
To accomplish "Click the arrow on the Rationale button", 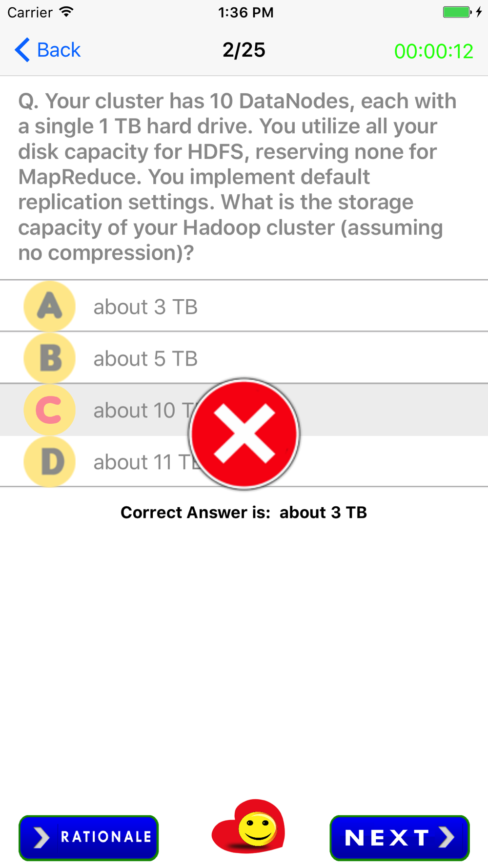I will click(x=41, y=837).
